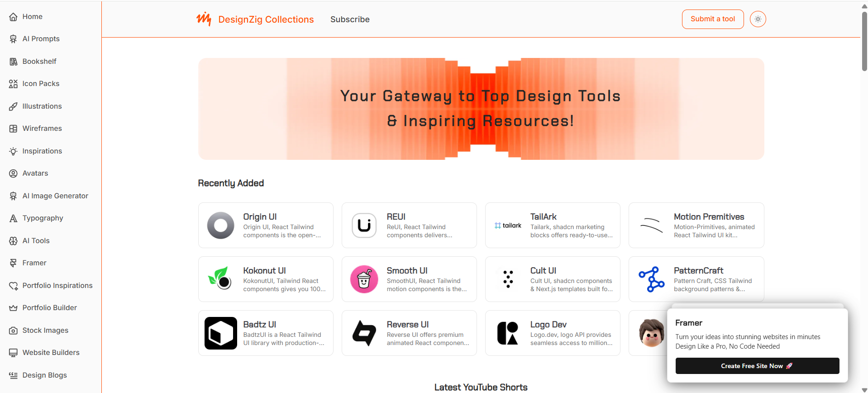Open Portfolio Builder page
This screenshot has width=868, height=393.
[x=50, y=308]
